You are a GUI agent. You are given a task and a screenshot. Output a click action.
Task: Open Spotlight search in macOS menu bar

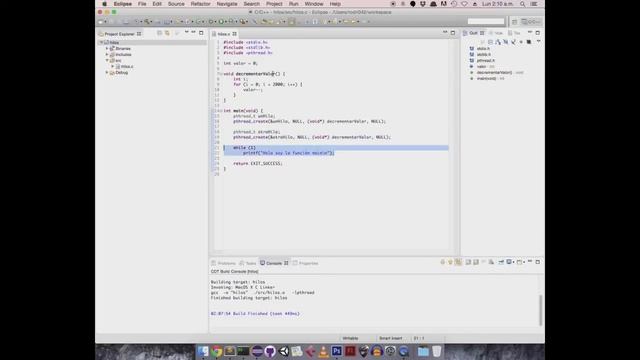(x=522, y=4)
